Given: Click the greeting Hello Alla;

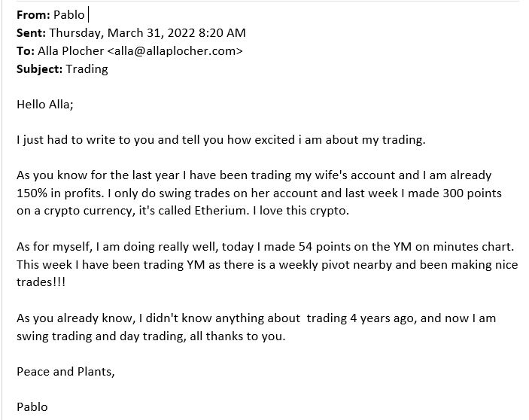Looking at the screenshot, I should click(45, 104).
